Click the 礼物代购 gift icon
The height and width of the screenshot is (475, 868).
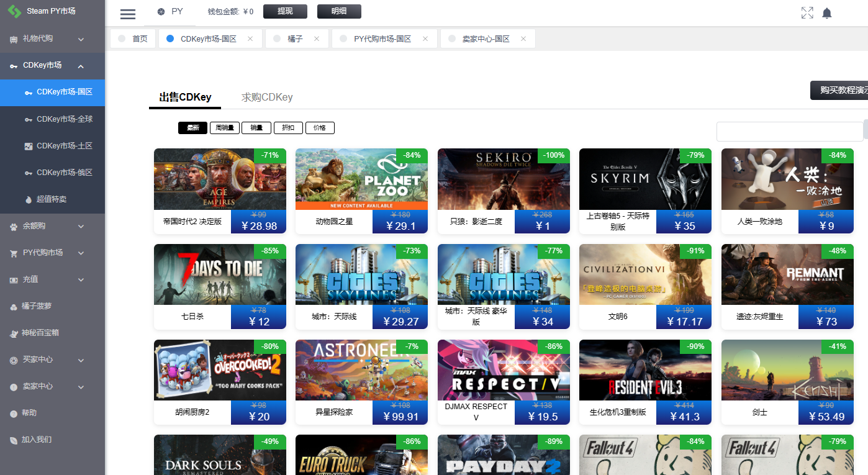click(14, 39)
